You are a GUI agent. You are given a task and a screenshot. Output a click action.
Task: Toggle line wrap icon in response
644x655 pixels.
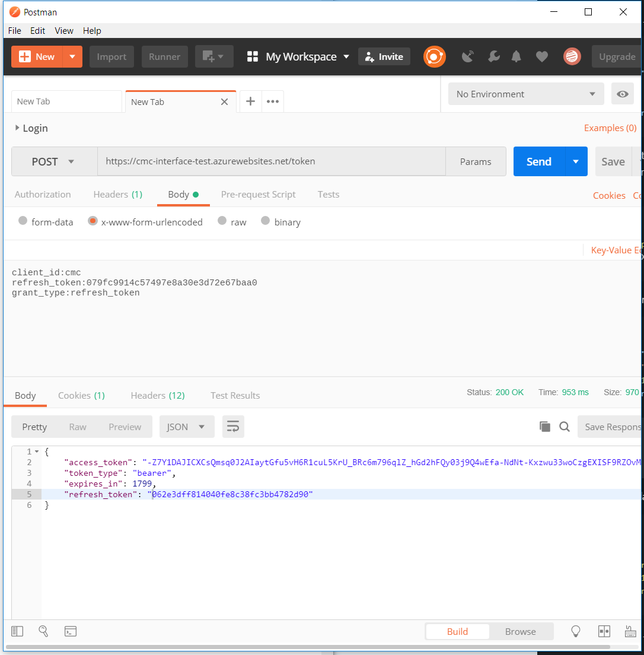click(233, 427)
